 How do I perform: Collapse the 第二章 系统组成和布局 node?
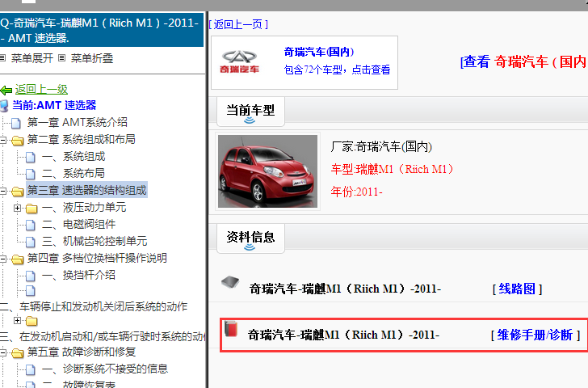(x=3, y=140)
